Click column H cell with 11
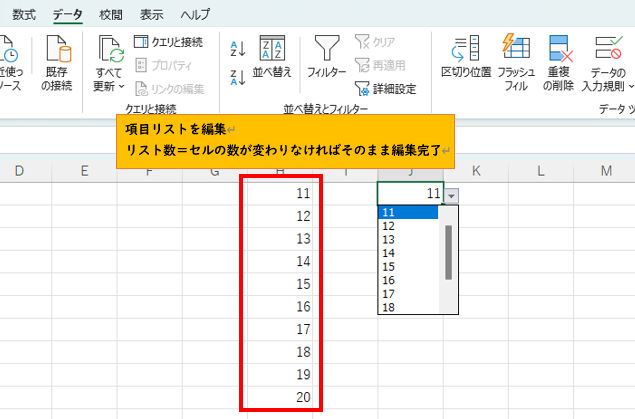635x419 pixels. pos(280,194)
